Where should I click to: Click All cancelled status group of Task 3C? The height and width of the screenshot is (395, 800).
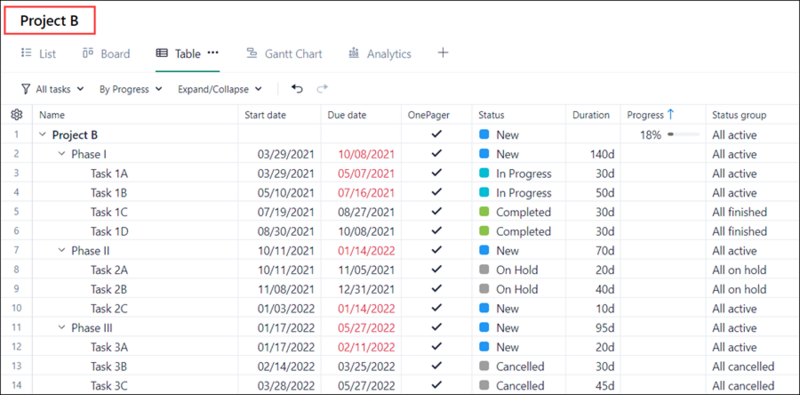click(x=743, y=385)
